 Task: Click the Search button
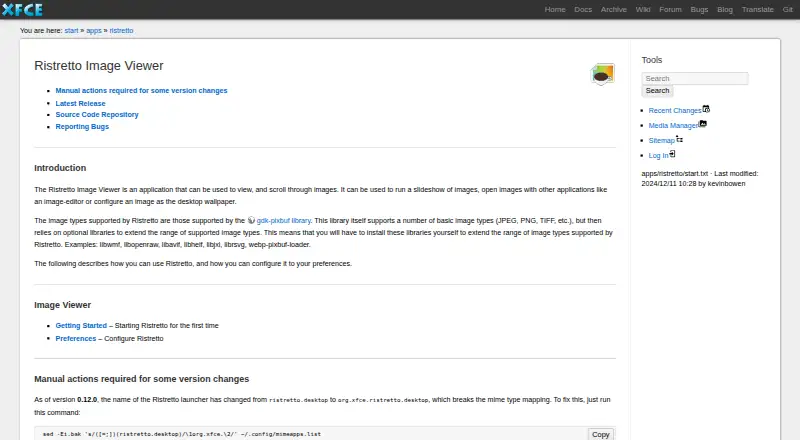[657, 90]
